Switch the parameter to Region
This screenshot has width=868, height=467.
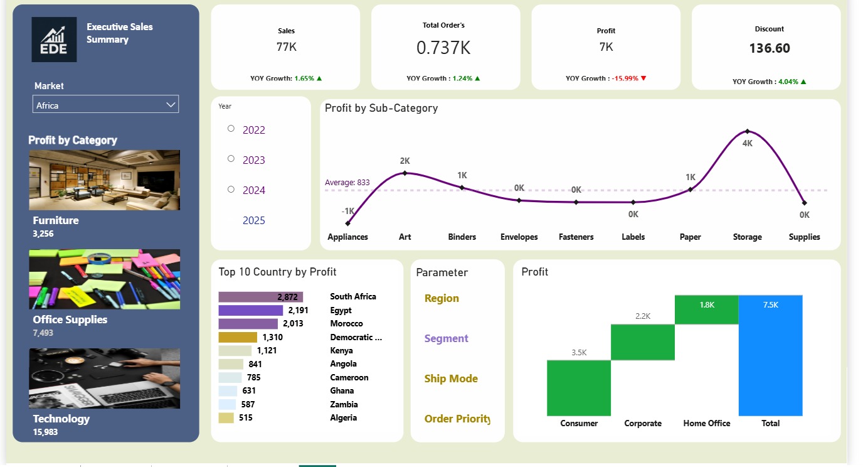[x=442, y=298]
